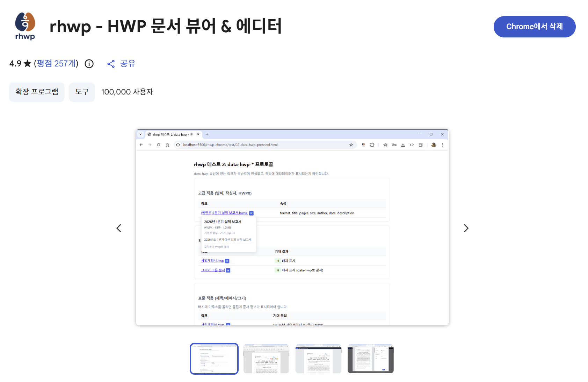Select the first thumbnail with the blue border

[x=214, y=359]
